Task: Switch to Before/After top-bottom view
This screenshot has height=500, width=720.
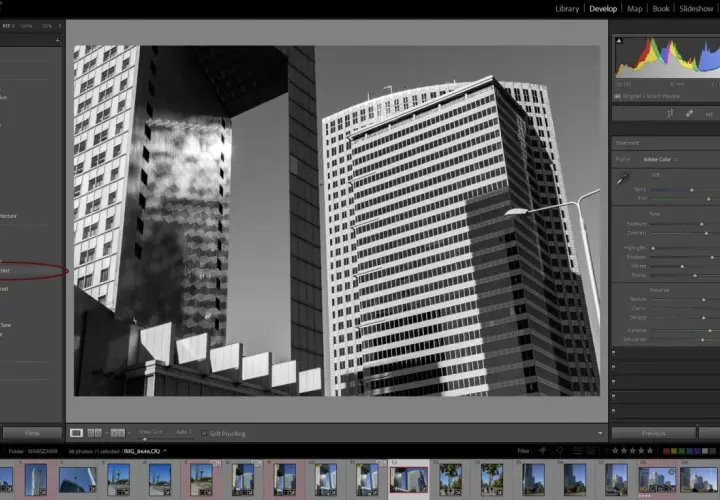Action: (118, 433)
